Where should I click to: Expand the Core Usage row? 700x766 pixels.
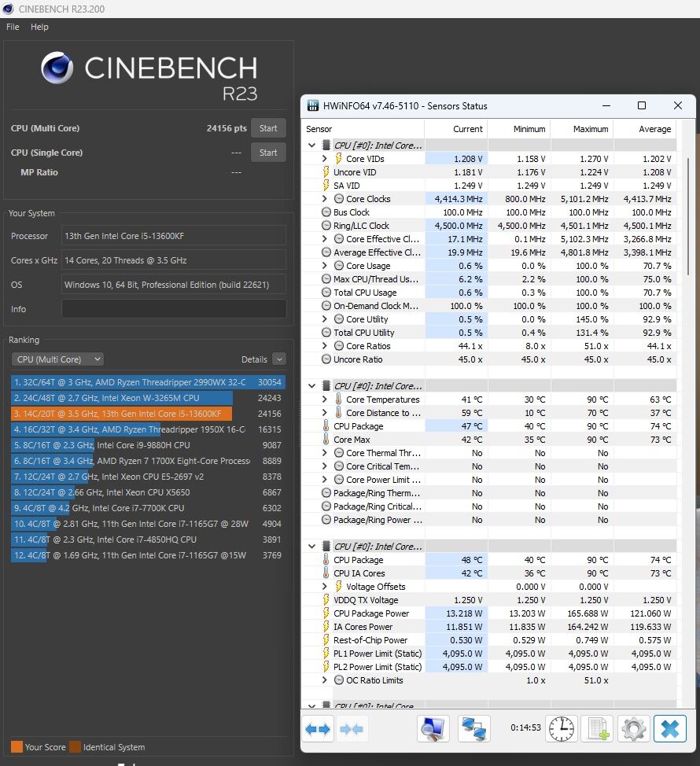pyautogui.click(x=324, y=266)
